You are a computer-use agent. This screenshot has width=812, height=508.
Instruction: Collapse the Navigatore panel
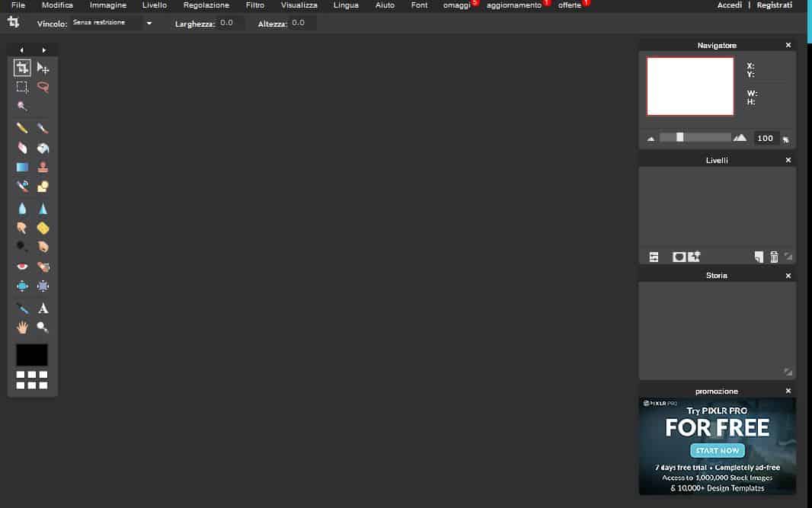788,45
